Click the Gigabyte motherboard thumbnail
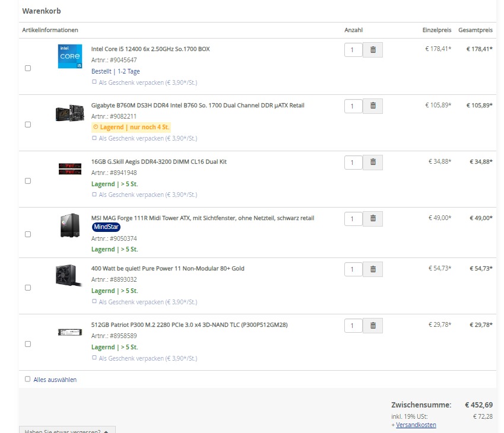 point(69,113)
